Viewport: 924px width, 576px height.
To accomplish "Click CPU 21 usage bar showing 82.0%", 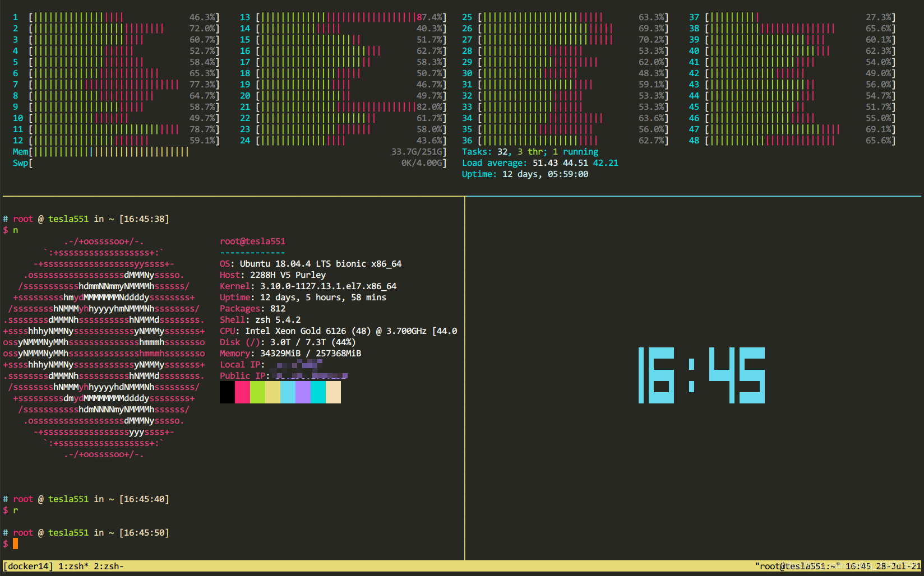I will tap(351, 107).
